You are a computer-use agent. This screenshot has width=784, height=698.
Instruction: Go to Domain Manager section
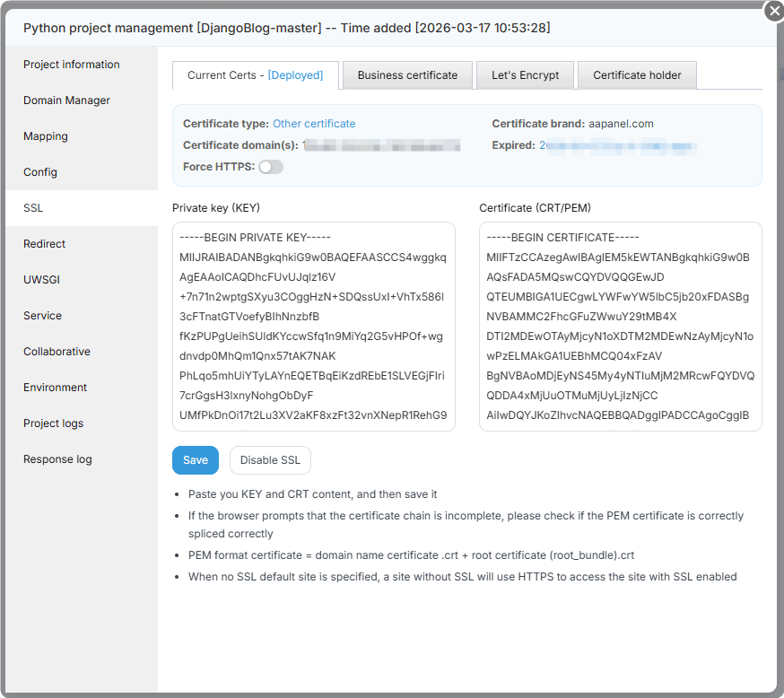(x=67, y=100)
